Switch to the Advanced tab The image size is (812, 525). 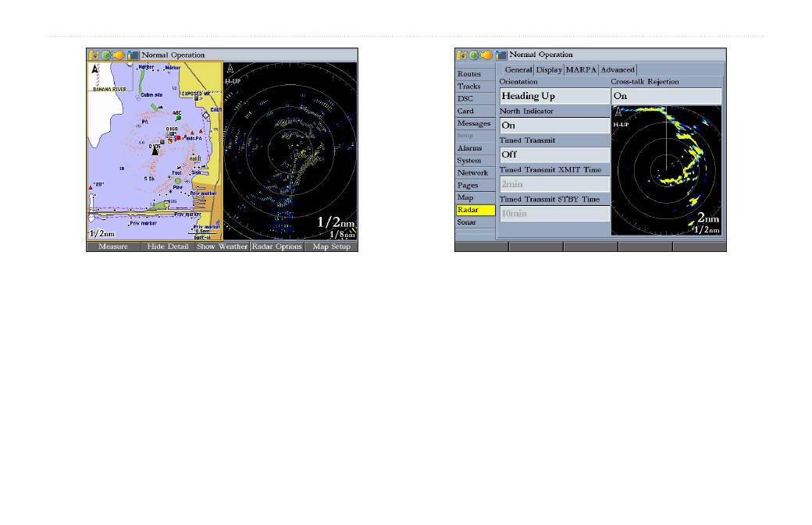point(618,70)
